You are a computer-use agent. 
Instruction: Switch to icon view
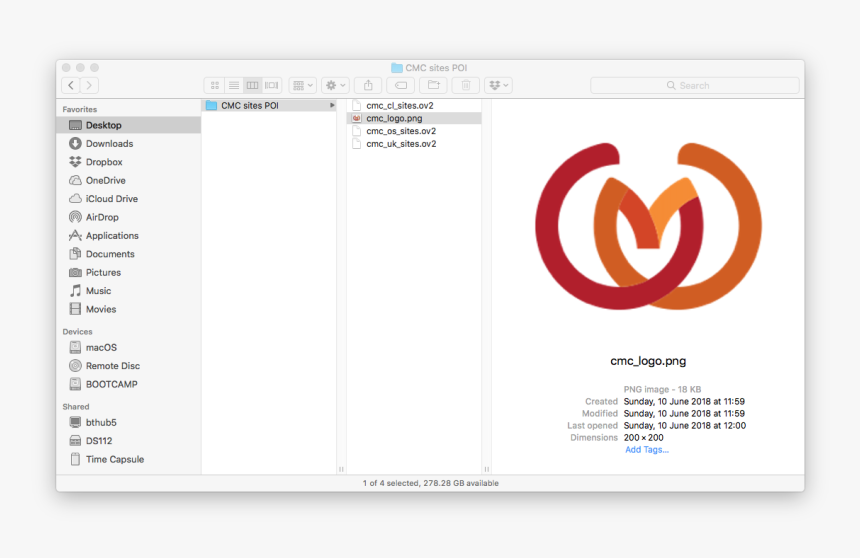coord(214,85)
